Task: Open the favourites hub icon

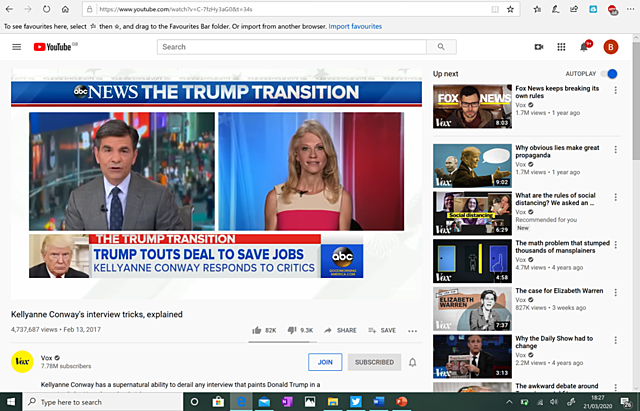Action: [x=537, y=9]
